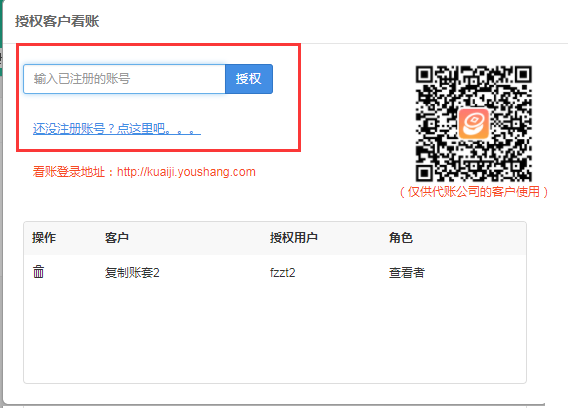Click the 授权用户 column header

(293, 238)
